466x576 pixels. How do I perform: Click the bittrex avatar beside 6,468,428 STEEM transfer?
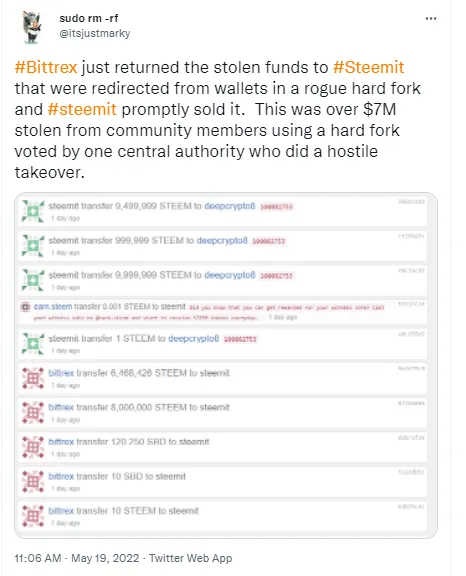coord(33,378)
